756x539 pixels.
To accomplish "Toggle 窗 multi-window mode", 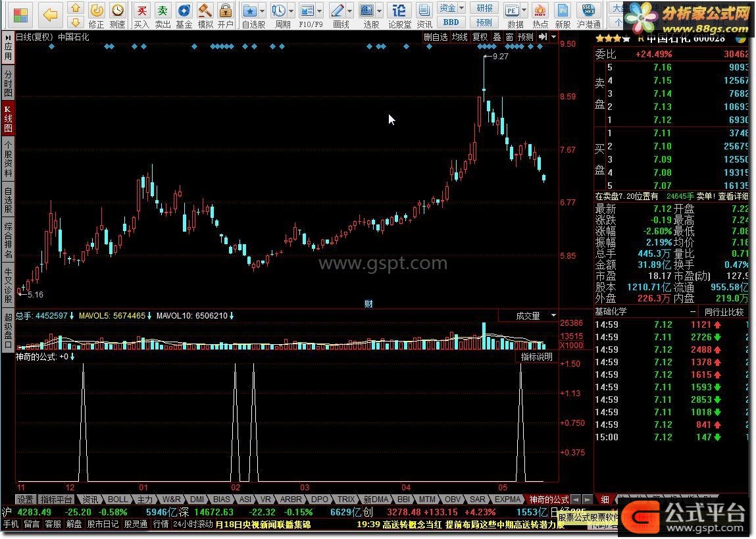I will (510, 37).
